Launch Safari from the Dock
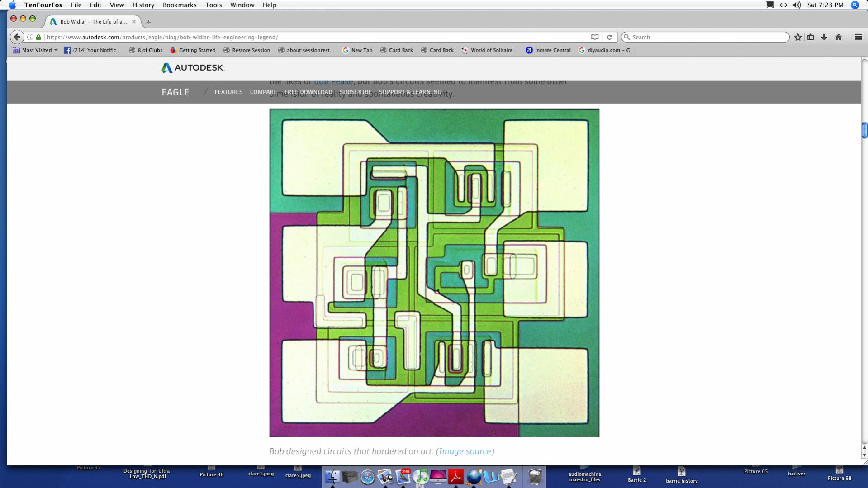The height and width of the screenshot is (488, 868). 367,477
